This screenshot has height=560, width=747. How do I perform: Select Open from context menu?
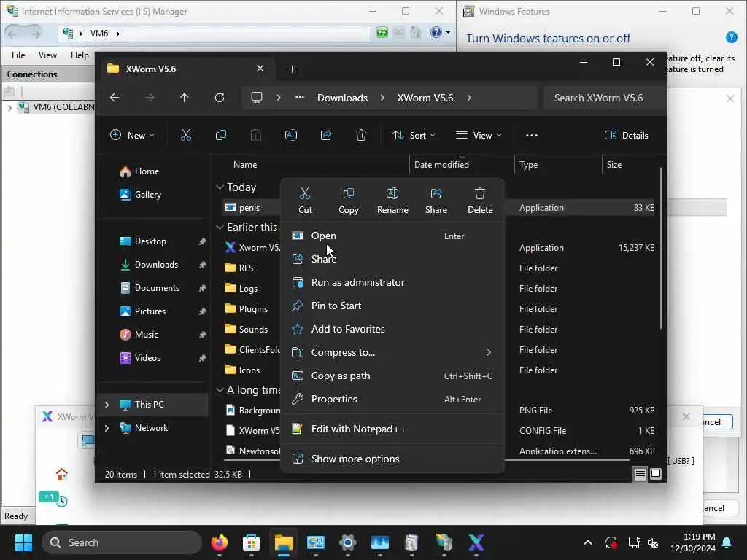coord(392,236)
